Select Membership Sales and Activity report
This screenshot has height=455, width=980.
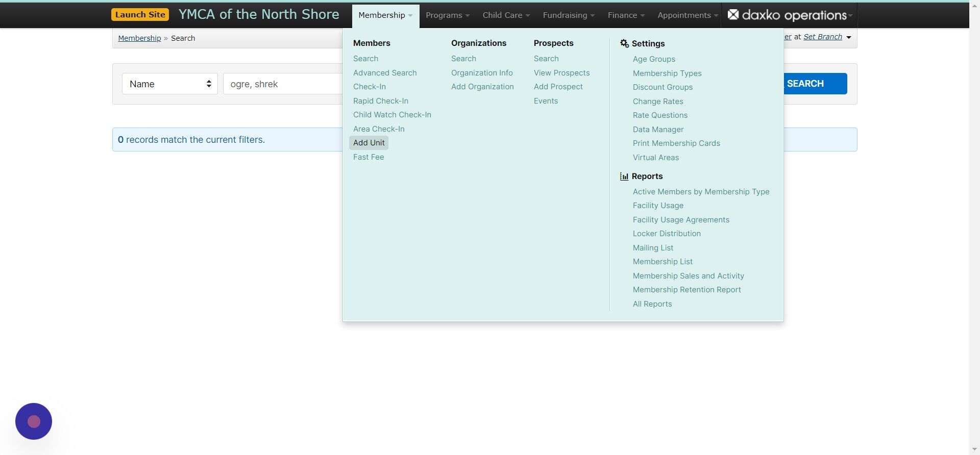[x=688, y=276]
